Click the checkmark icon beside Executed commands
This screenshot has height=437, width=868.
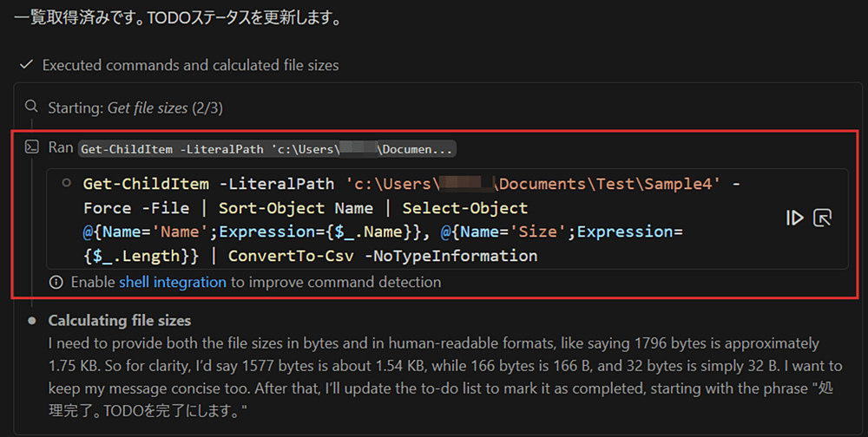tap(26, 65)
